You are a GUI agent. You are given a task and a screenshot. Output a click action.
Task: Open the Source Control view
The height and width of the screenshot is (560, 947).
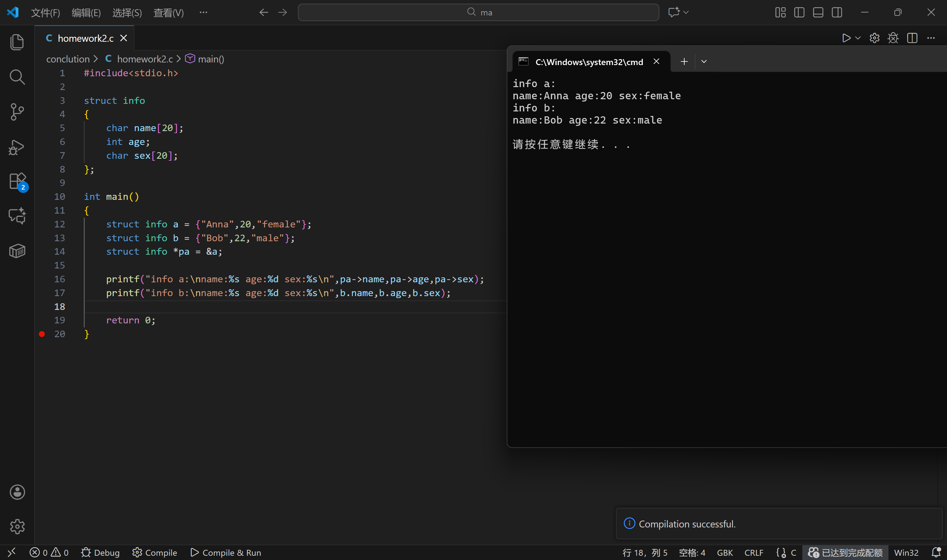(x=17, y=112)
